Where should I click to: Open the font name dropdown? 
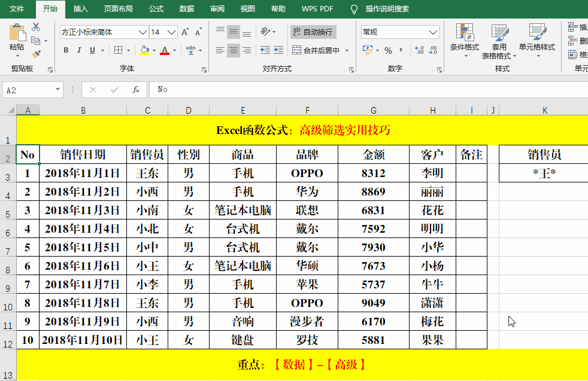pos(141,32)
